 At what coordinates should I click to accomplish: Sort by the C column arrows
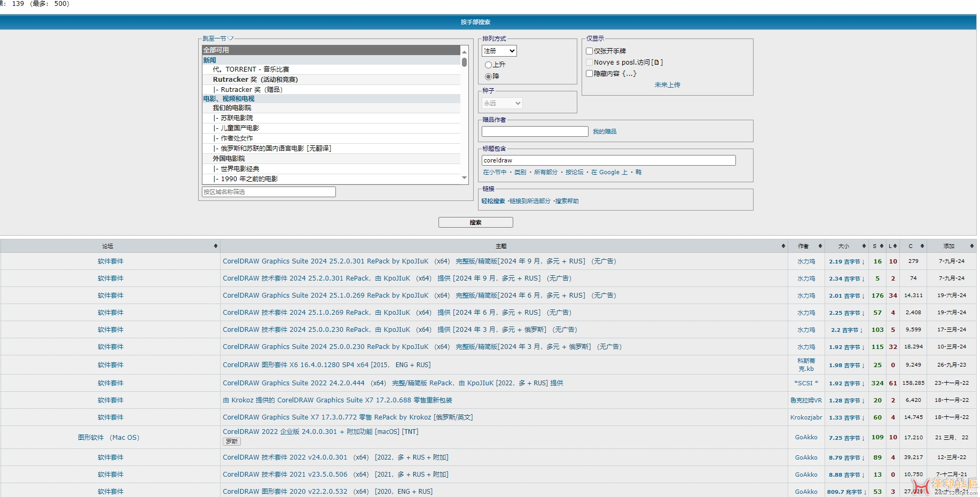[x=922, y=246]
